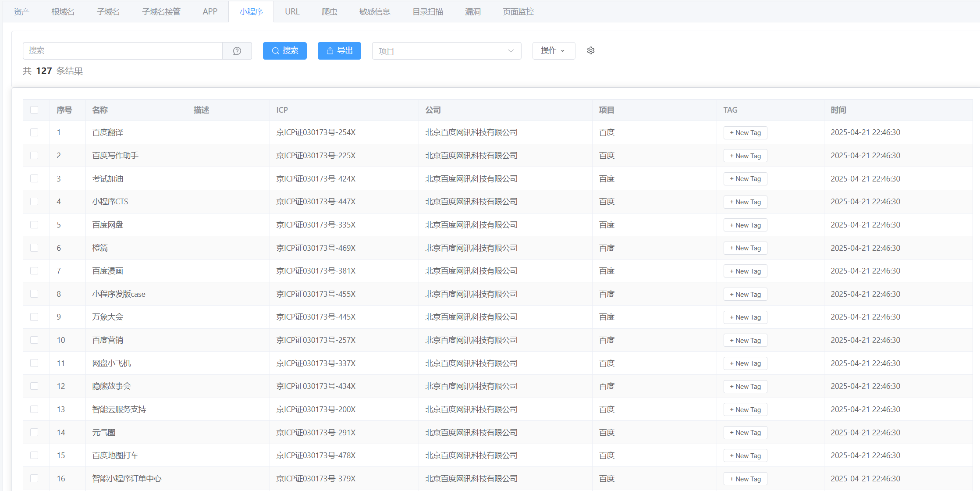Click ICP cell 京ICP证030173号-254X
Screen dimensions: 980x491
coord(316,132)
